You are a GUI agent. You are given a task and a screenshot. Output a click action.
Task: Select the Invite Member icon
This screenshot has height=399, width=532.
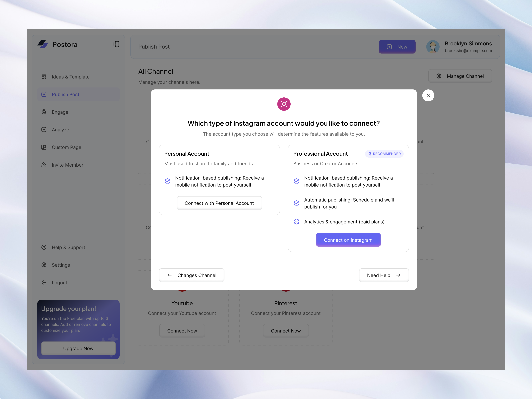44,165
